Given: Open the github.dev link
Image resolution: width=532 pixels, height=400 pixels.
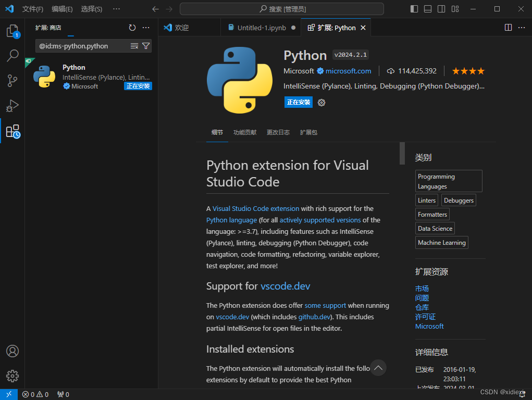Looking at the screenshot, I should pyautogui.click(x=314, y=317).
